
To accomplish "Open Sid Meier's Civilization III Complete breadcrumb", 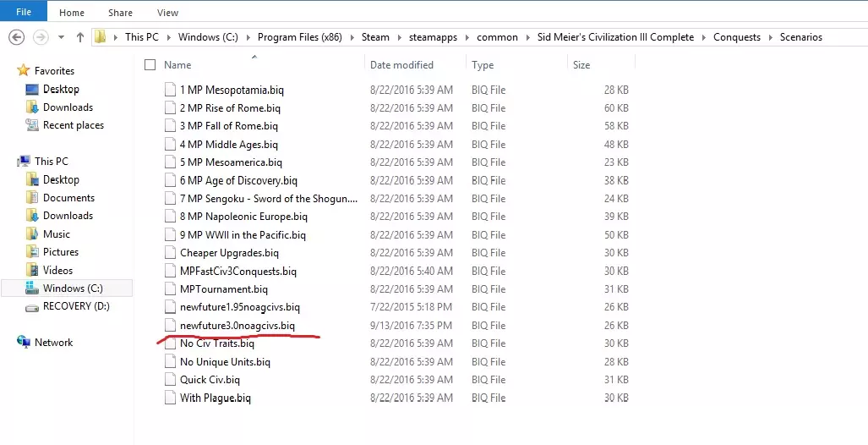I will pos(615,37).
